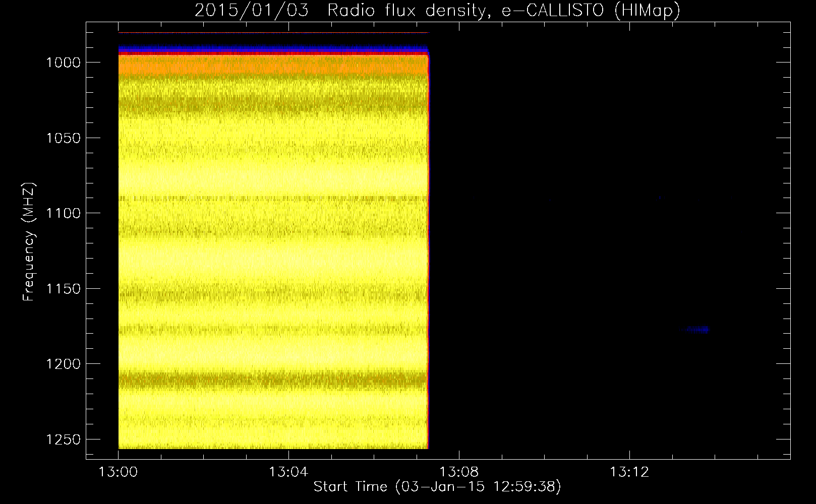Click the 13:00 time tick label
Screen dimensions: 816x504
coord(118,472)
